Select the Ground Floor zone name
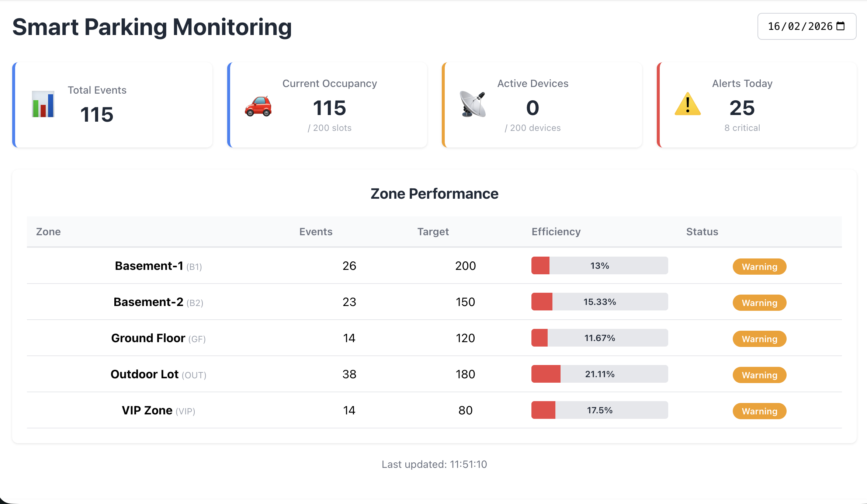Image resolution: width=867 pixels, height=504 pixels. (148, 338)
